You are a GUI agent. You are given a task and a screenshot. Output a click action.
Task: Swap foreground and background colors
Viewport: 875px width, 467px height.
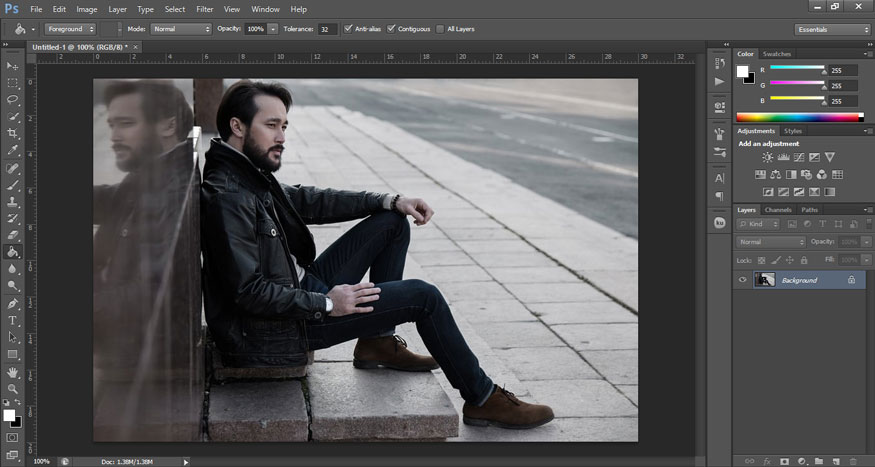coord(18,402)
